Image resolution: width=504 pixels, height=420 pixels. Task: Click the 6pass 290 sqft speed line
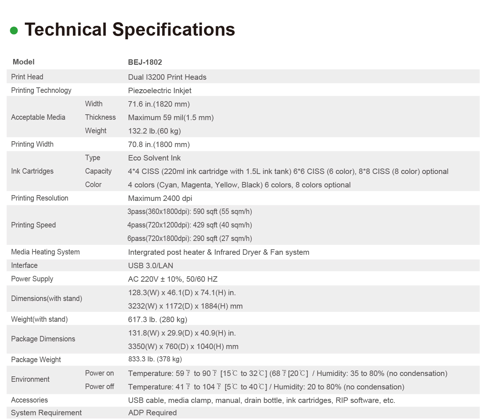coord(189,238)
